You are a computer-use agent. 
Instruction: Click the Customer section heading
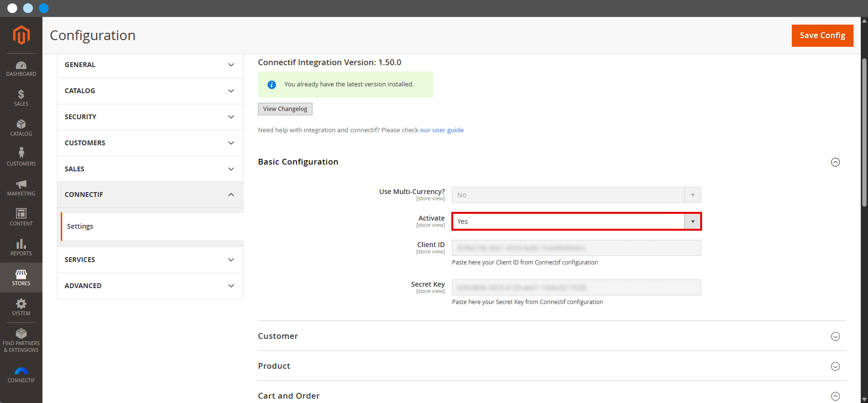tap(278, 336)
